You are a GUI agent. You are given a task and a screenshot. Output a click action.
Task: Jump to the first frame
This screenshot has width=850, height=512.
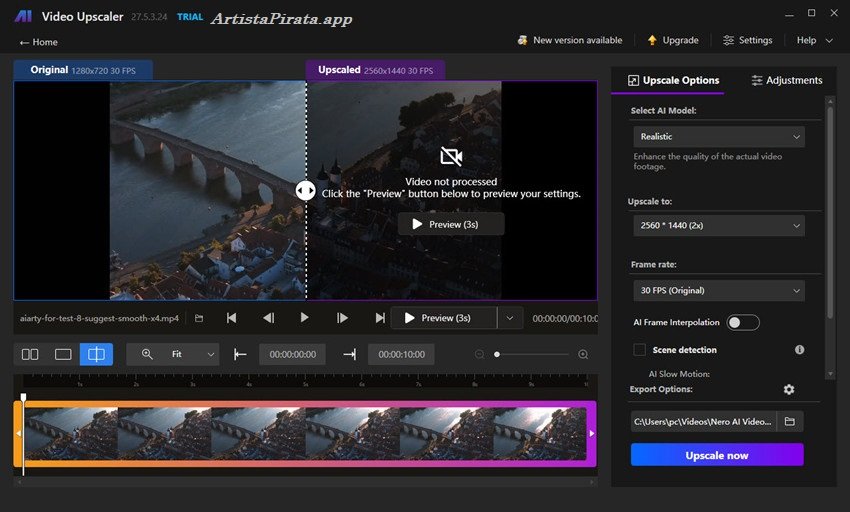[x=231, y=318]
